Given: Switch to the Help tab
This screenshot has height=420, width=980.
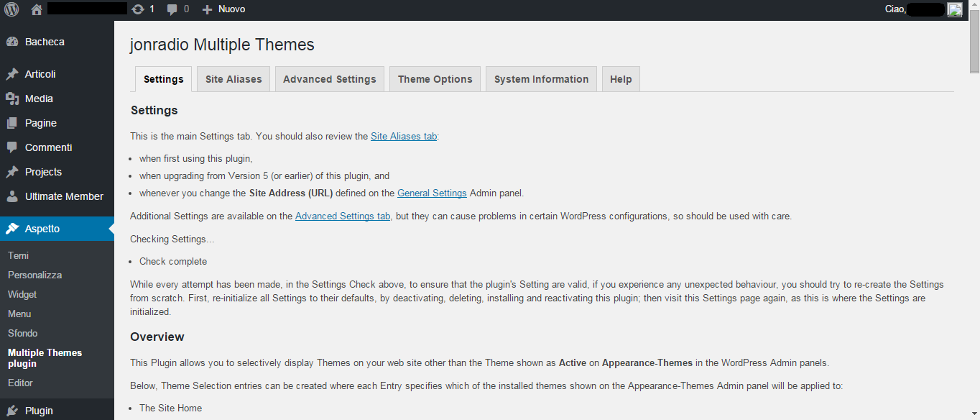Looking at the screenshot, I should pyautogui.click(x=621, y=79).
